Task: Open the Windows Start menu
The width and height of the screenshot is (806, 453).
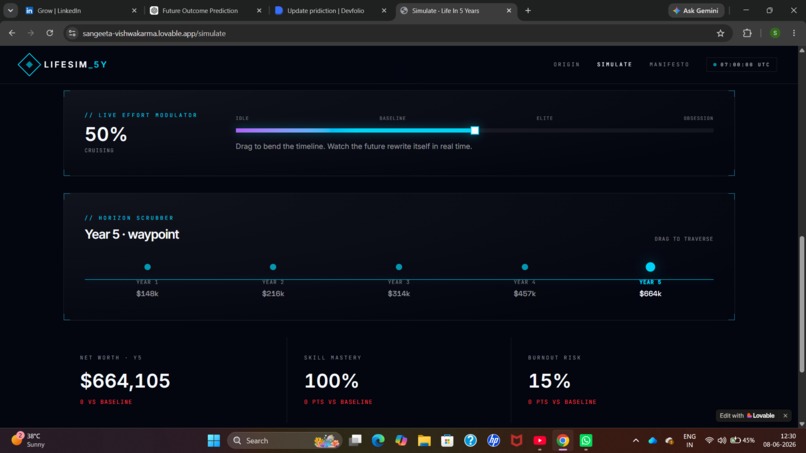Action: 214,441
